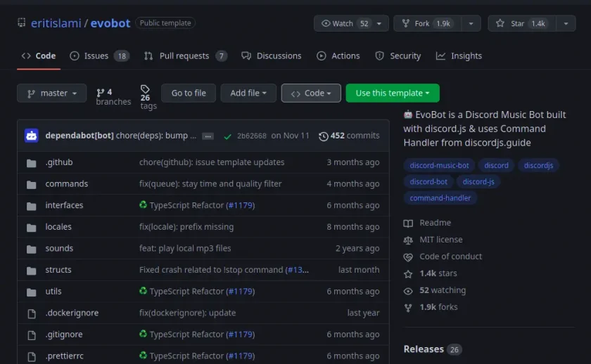Click the structs folder icon
Viewport: 591px width, 364px height.
coord(31,271)
